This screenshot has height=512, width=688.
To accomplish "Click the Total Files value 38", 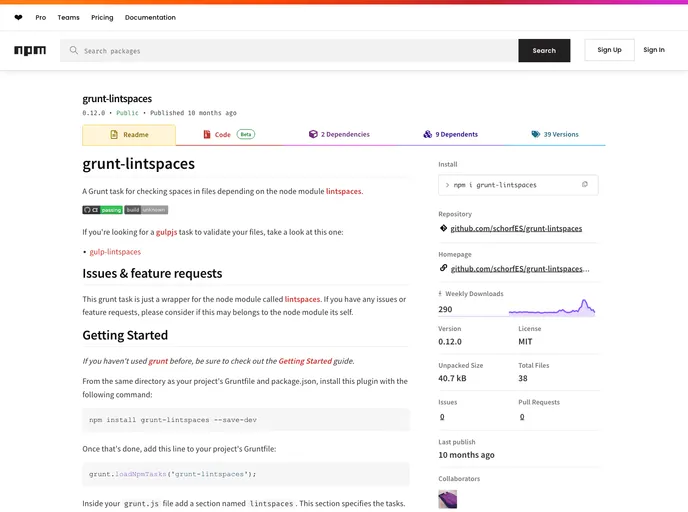I will click(523, 378).
